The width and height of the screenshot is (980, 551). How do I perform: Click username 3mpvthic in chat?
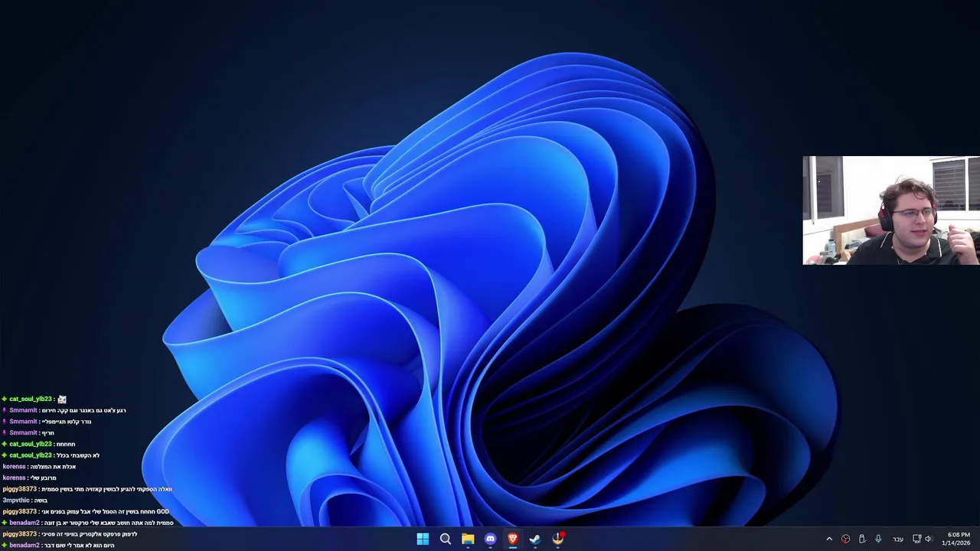click(15, 500)
